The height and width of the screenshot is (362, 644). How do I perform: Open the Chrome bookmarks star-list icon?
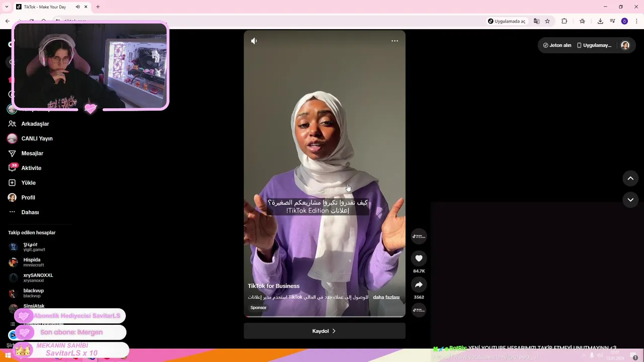[582, 21]
